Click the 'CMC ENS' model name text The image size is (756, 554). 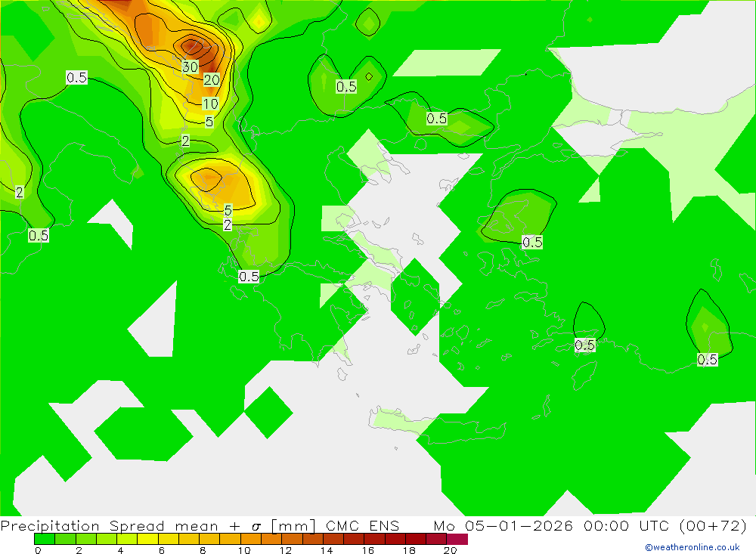click(x=362, y=525)
